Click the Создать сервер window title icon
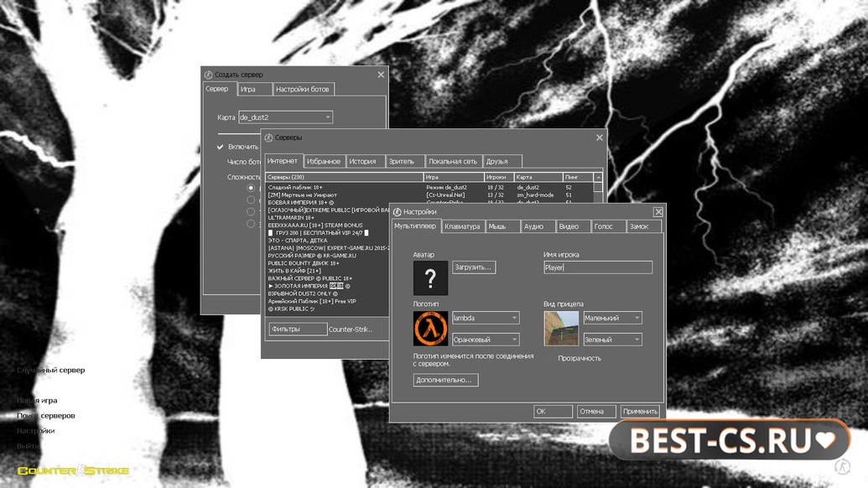Image resolution: width=868 pixels, height=488 pixels. point(208,75)
